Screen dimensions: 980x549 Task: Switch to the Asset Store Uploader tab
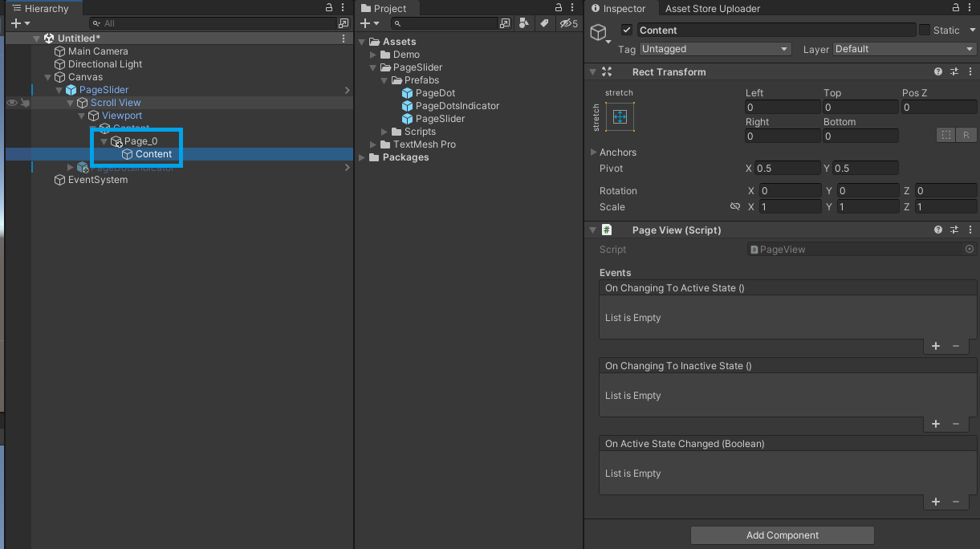click(712, 8)
